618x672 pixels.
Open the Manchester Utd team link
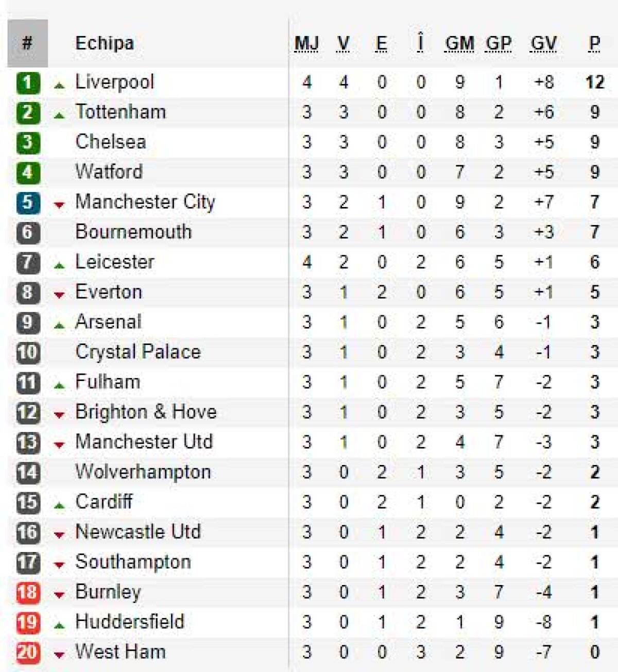click(x=144, y=442)
